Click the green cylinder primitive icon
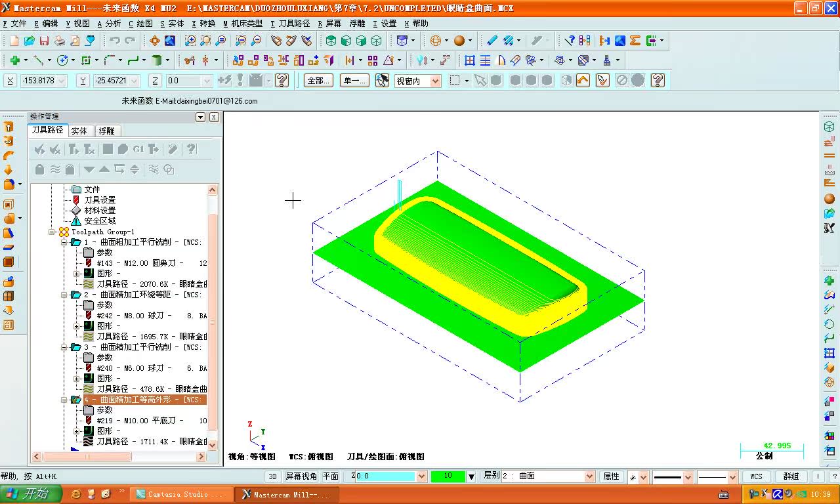The image size is (840, 504). [157, 60]
